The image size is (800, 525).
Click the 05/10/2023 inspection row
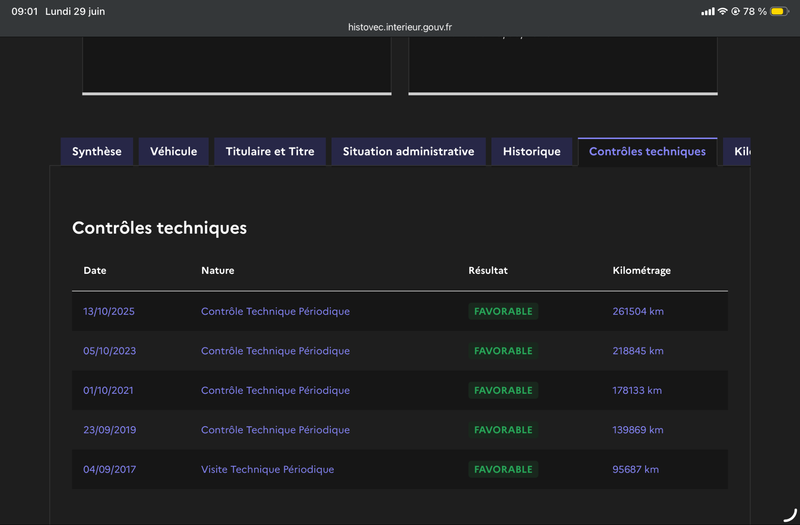[x=400, y=351]
